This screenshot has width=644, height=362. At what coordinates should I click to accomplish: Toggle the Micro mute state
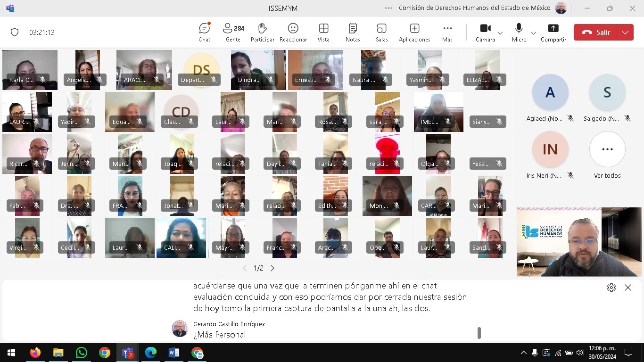519,33
